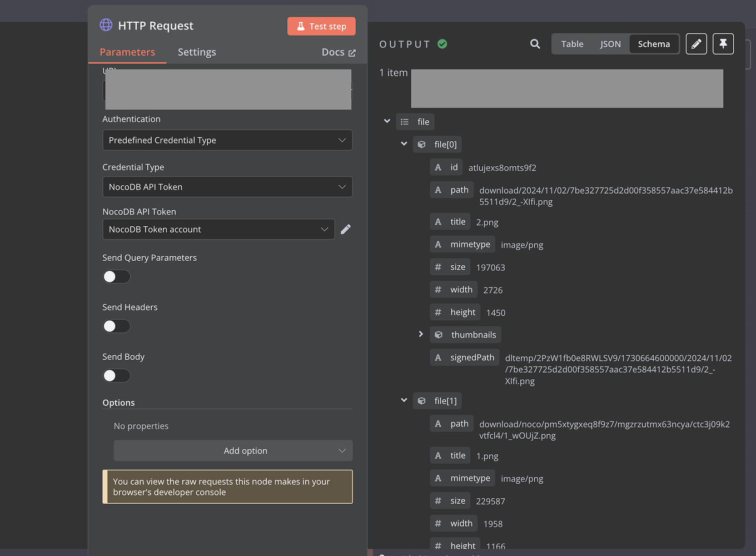Click the pencil edit icon above the output
The width and height of the screenshot is (756, 556).
pos(696,43)
